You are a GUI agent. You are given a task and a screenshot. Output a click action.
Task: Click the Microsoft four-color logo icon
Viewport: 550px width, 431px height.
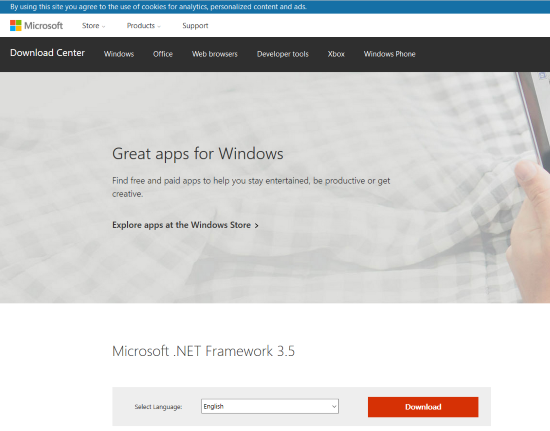[15, 26]
